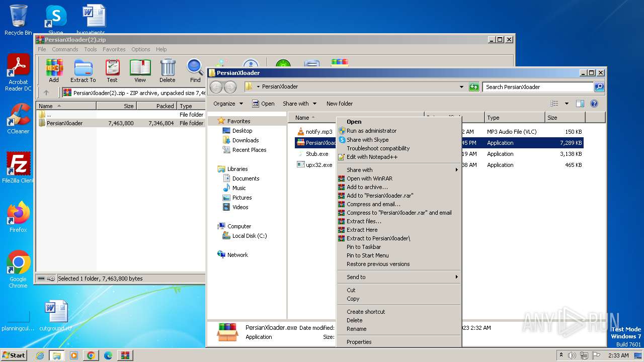
Task: Choose Troubleshoot compatibility
Action: point(399,148)
